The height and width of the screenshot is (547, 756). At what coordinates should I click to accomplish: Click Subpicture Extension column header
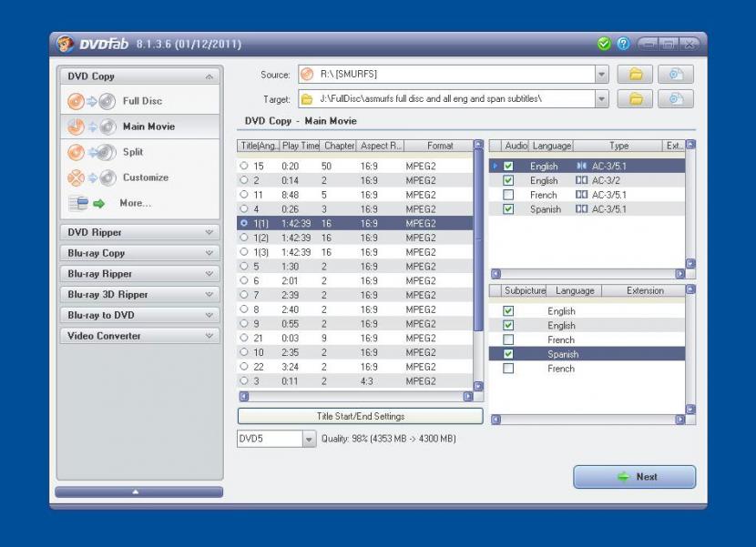point(644,290)
